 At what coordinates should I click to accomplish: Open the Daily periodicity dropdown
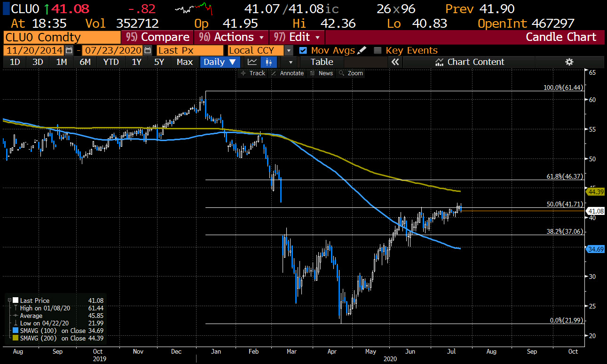click(x=220, y=62)
